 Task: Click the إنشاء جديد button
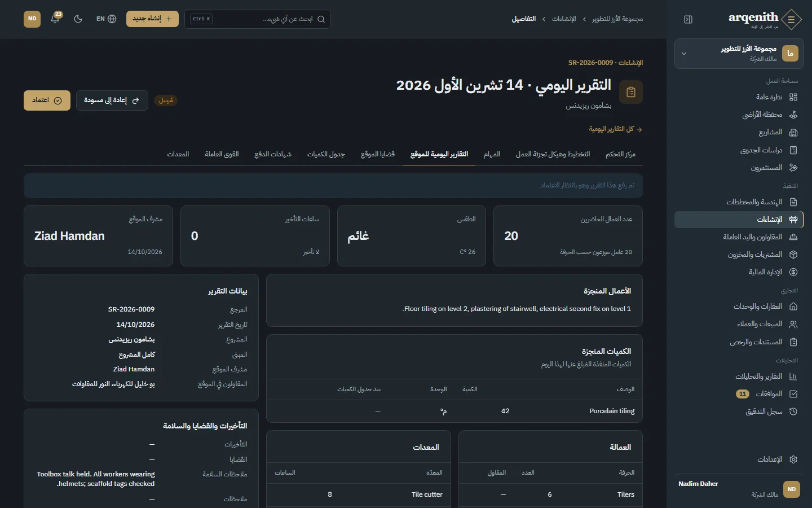click(x=152, y=19)
